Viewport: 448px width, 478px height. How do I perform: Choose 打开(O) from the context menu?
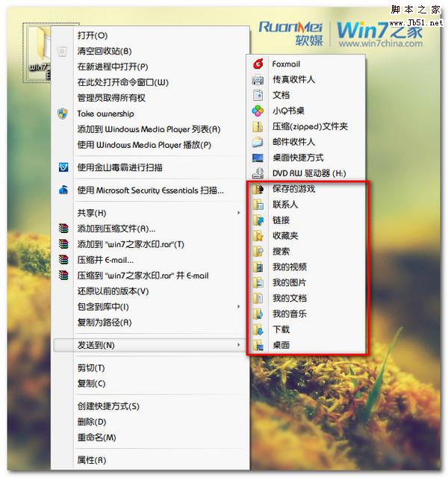click(x=93, y=35)
